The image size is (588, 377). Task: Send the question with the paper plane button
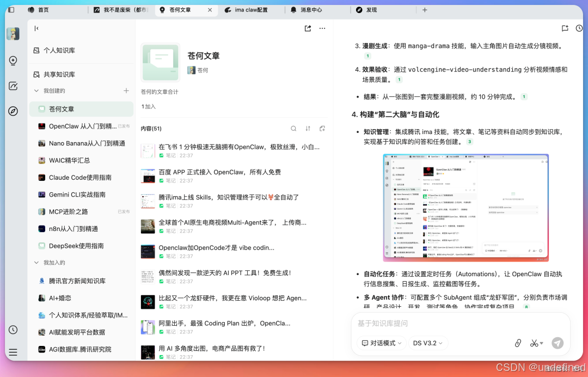558,343
